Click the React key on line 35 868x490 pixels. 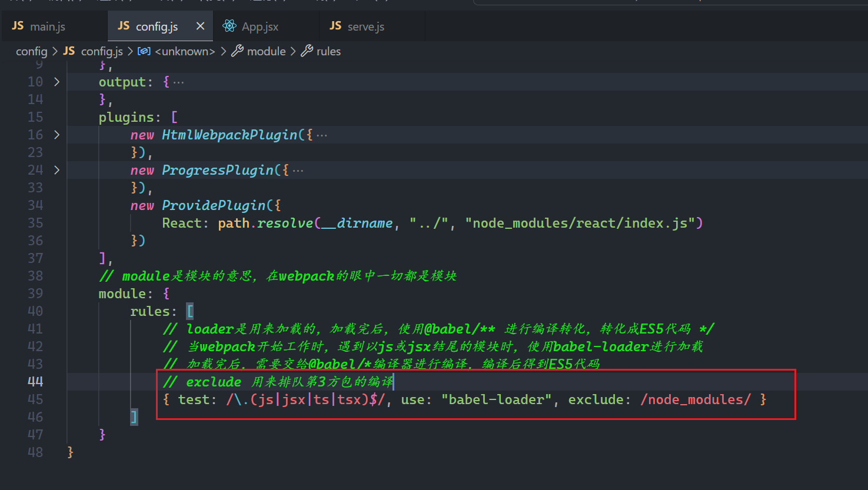(x=182, y=223)
